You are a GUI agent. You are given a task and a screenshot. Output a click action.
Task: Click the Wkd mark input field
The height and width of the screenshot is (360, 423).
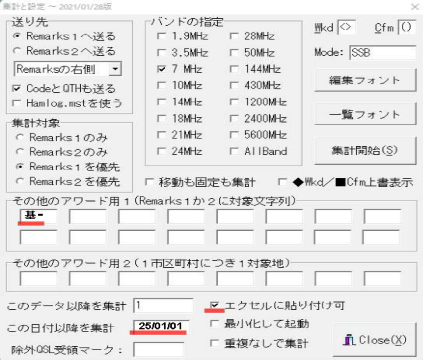click(346, 27)
